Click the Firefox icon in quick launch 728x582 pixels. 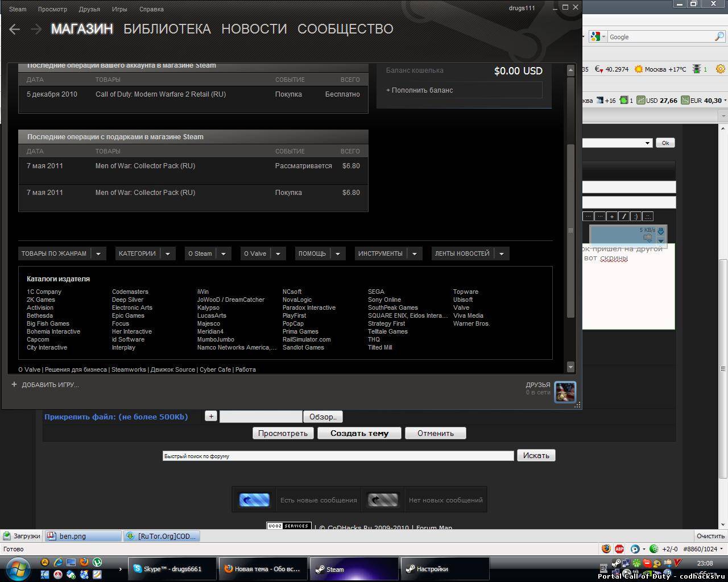pos(84,563)
